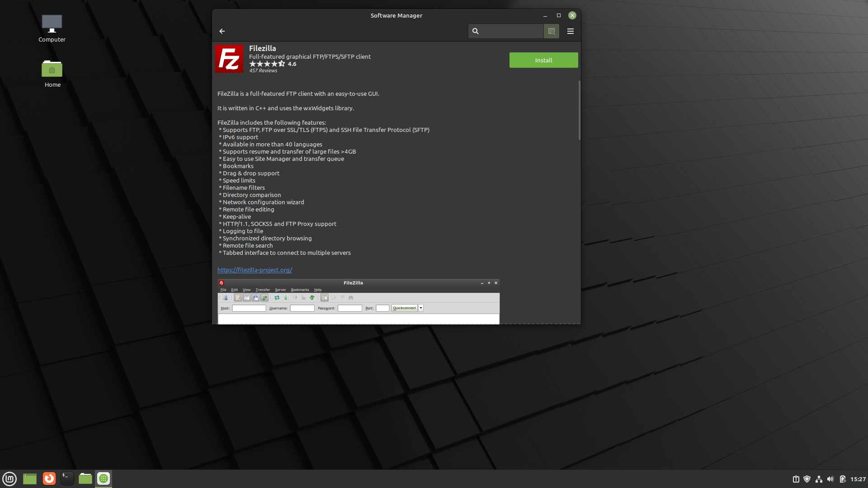
Task: Minimize the Software Manager window
Action: (545, 15)
